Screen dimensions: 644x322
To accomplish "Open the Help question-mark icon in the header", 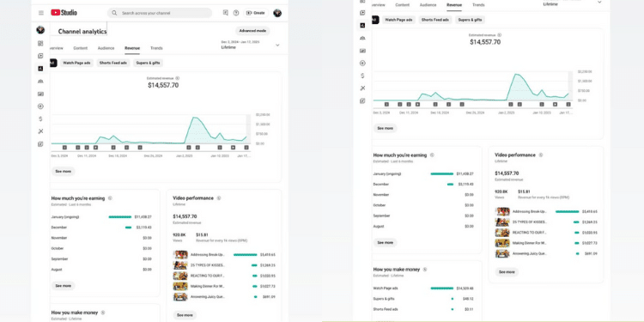I will pos(236,13).
